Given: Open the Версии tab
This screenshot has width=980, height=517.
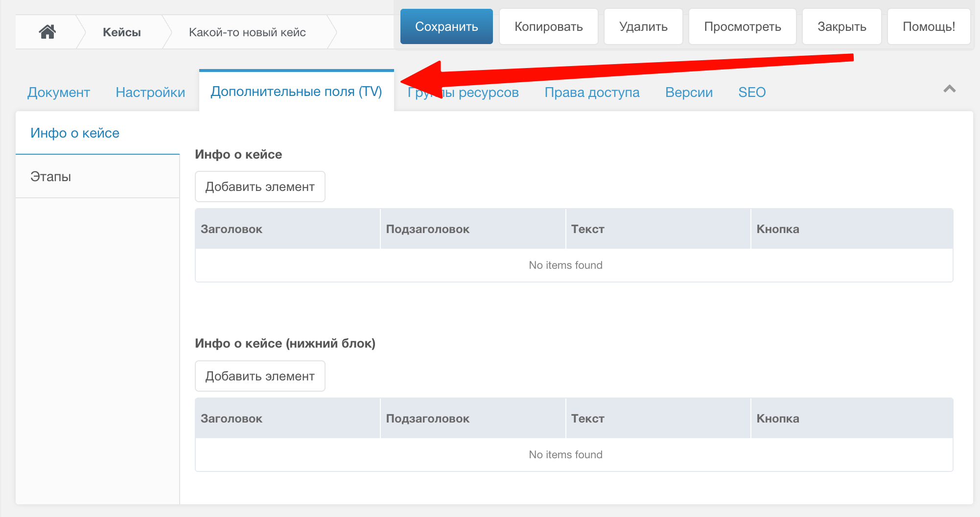Looking at the screenshot, I should point(689,92).
